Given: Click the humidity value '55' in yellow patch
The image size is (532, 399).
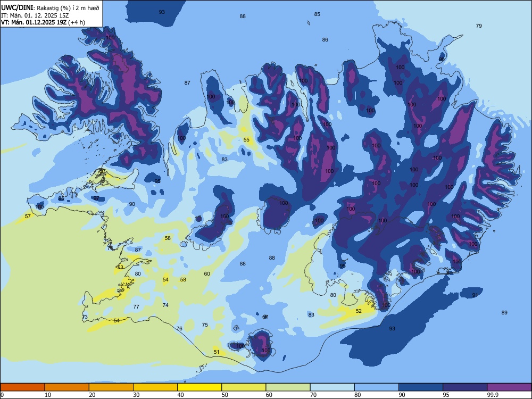Looking at the screenshot, I should 246,140.
